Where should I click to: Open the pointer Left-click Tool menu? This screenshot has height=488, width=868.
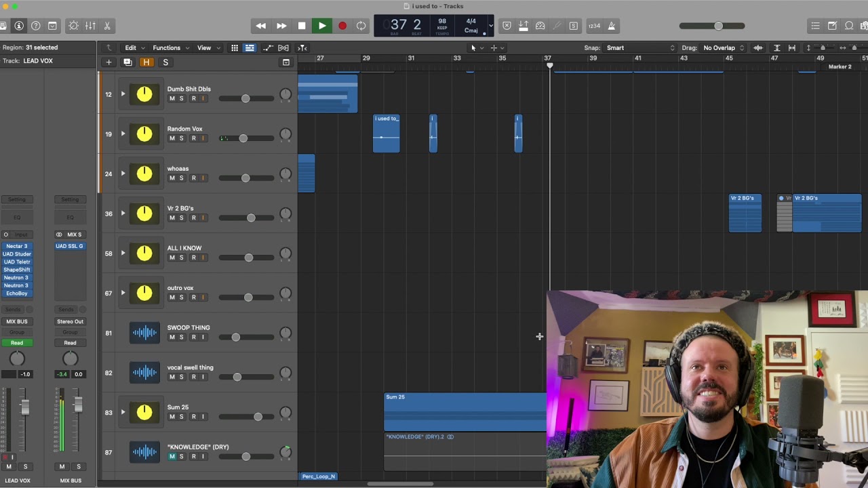[477, 47]
